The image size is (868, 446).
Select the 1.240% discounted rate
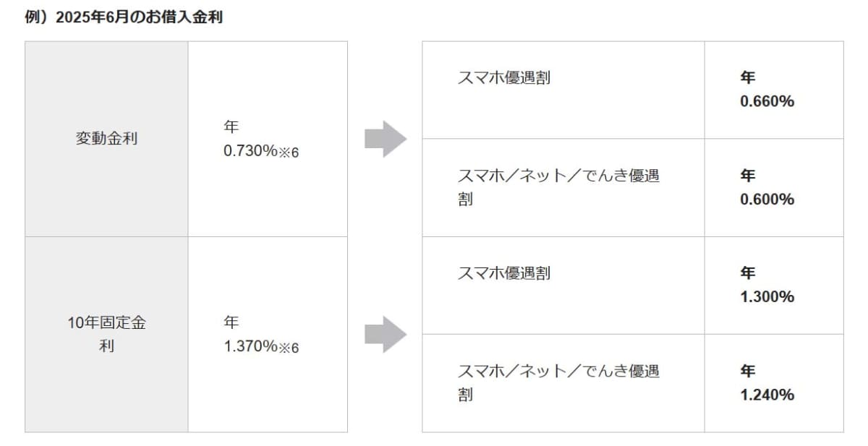(767, 395)
